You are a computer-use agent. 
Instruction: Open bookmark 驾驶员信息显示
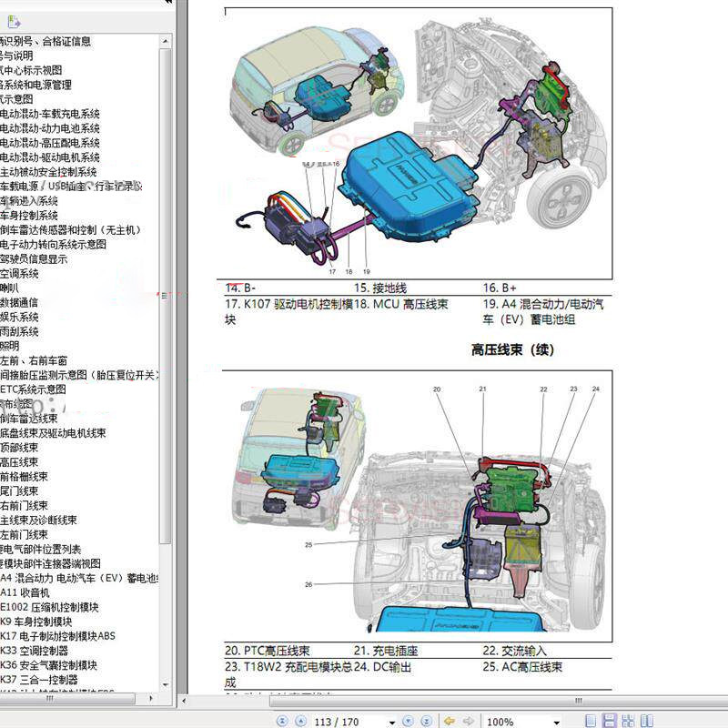[34, 259]
